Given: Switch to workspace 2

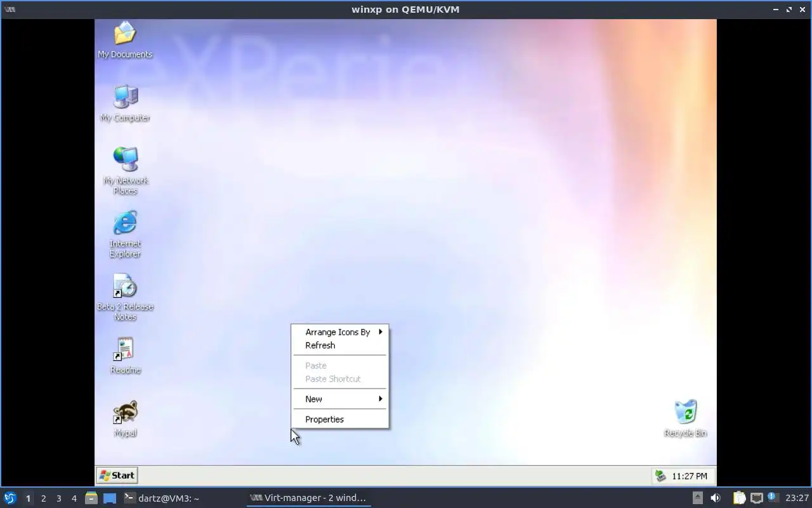Looking at the screenshot, I should pos(43,498).
